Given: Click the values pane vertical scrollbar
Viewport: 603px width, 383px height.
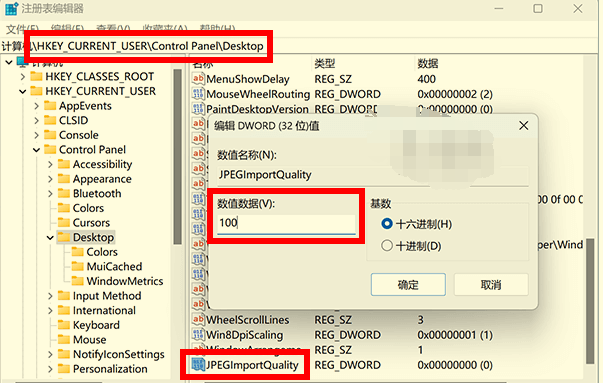Looking at the screenshot, I should [590, 301].
